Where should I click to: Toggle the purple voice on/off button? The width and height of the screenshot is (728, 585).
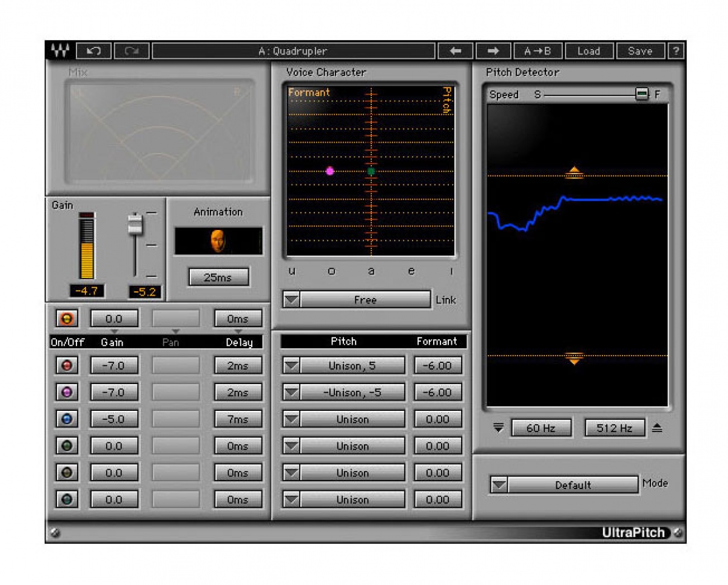coord(67,392)
